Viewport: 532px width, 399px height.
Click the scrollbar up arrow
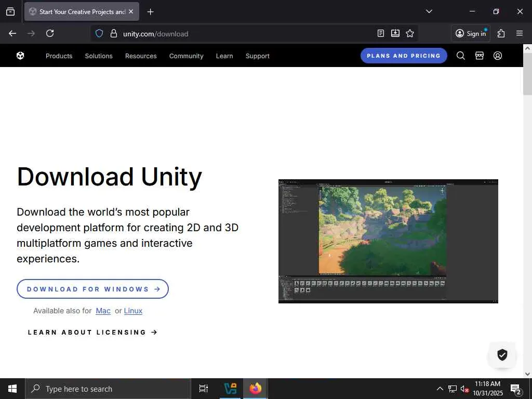[527, 48]
